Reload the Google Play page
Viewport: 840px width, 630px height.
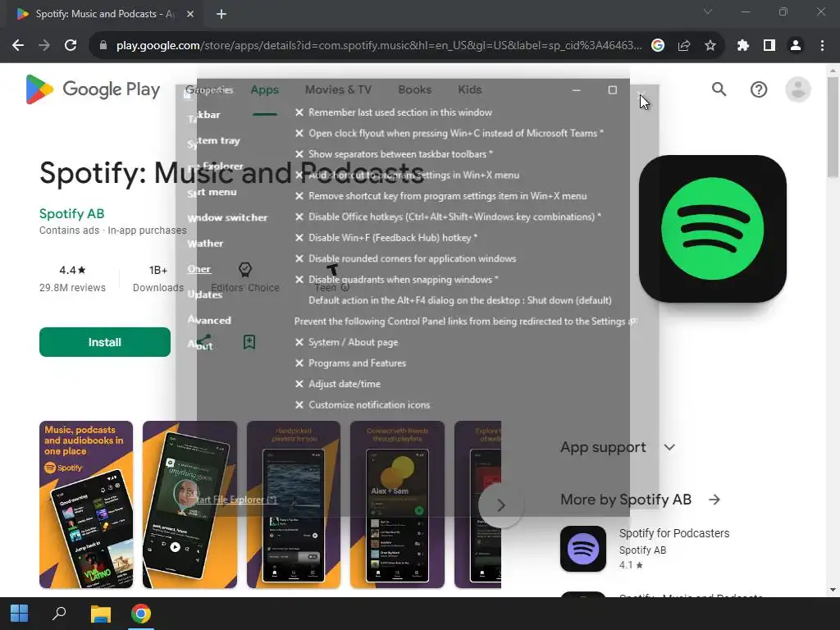pos(71,46)
